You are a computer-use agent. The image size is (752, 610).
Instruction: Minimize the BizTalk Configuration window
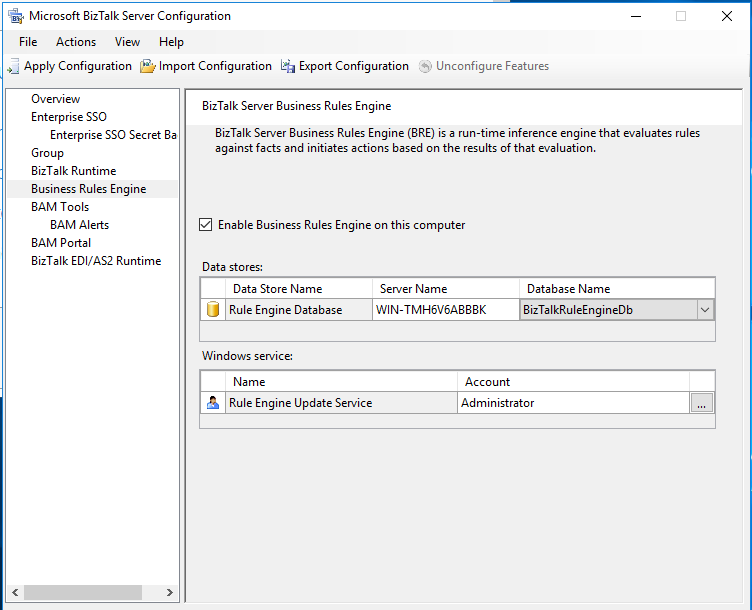[636, 16]
